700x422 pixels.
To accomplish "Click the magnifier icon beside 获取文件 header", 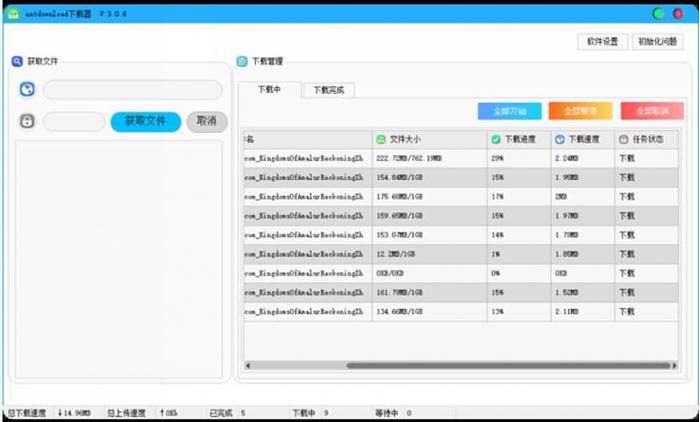I will (17, 61).
